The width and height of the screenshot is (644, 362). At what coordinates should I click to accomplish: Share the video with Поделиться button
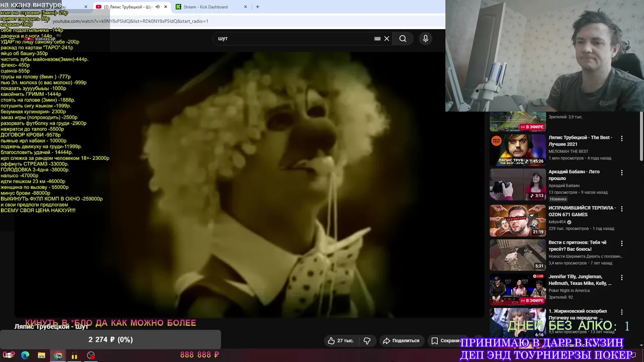401,340
